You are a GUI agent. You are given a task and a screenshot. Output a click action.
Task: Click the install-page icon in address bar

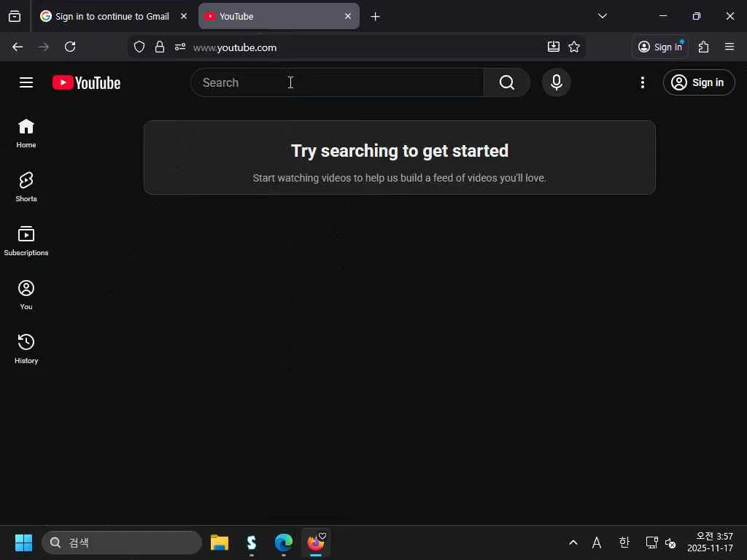pyautogui.click(x=553, y=47)
